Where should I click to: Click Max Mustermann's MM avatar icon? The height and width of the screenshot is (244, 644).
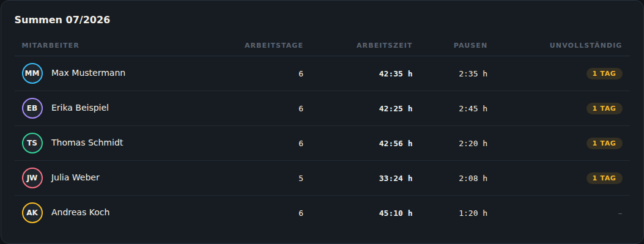(x=32, y=73)
